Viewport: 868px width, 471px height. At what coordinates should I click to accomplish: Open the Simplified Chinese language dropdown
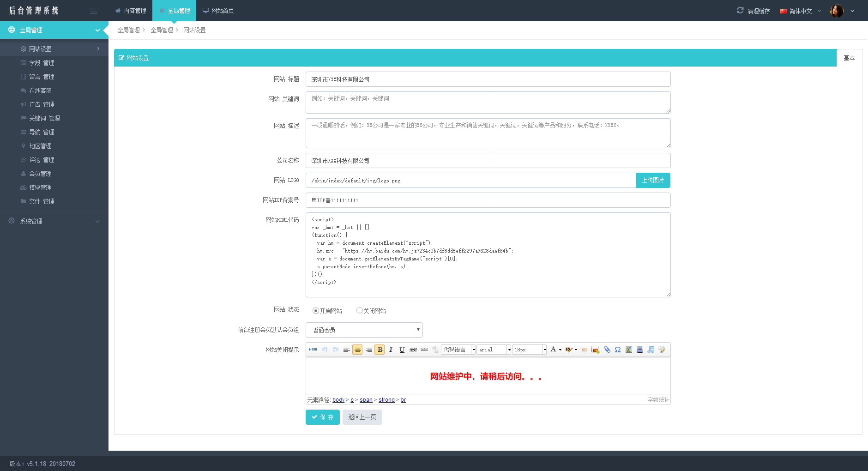[x=801, y=11]
